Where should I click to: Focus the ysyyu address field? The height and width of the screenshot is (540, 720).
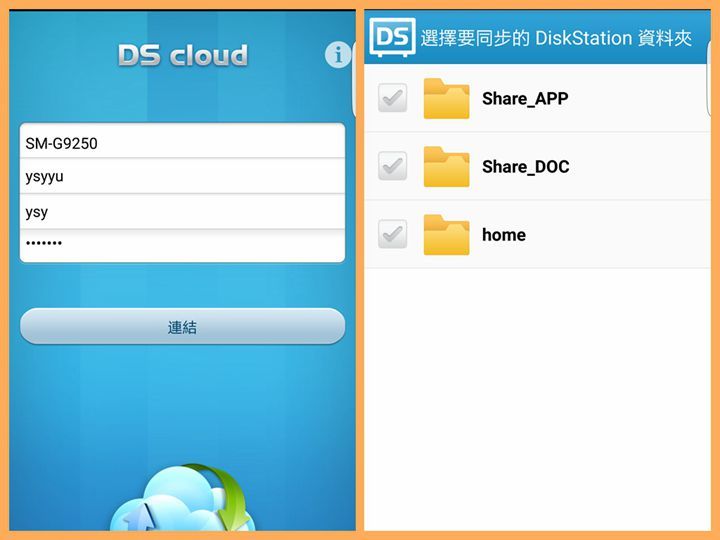[182, 176]
